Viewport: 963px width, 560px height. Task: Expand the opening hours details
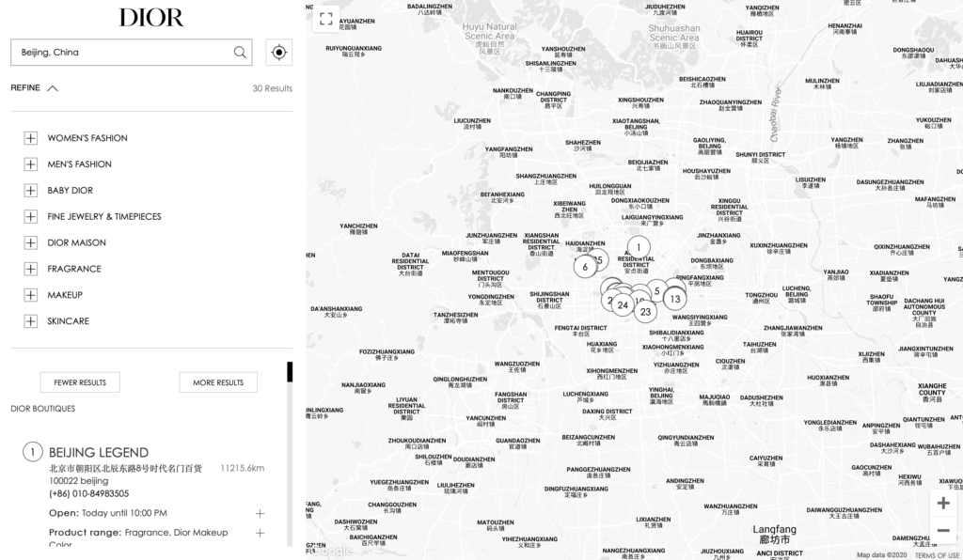click(260, 513)
